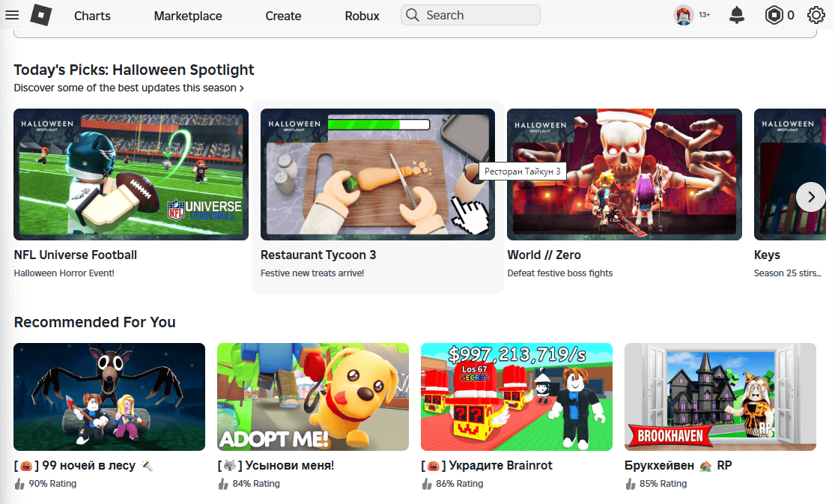The image size is (835, 504).
Task: Open the Keys game thumbnail
Action: (790, 174)
